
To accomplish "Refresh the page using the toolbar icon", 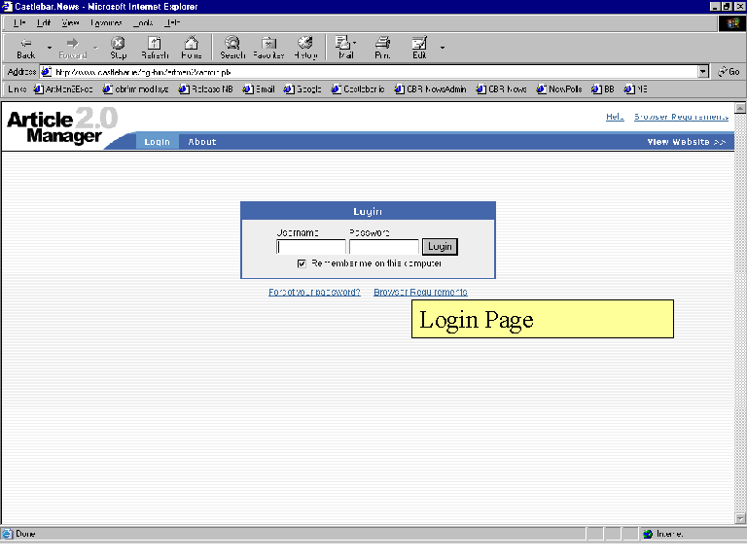I will point(155,47).
